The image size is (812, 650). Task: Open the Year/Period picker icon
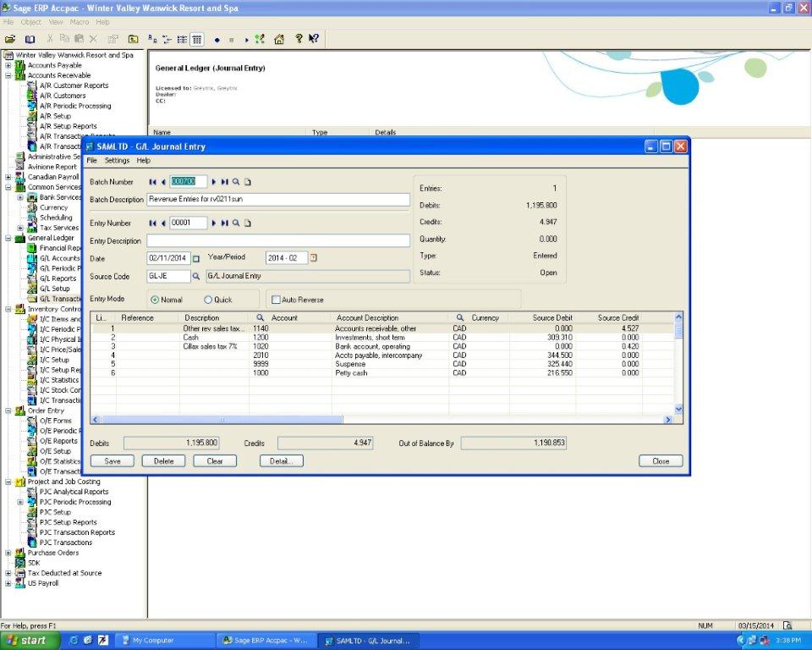313,257
